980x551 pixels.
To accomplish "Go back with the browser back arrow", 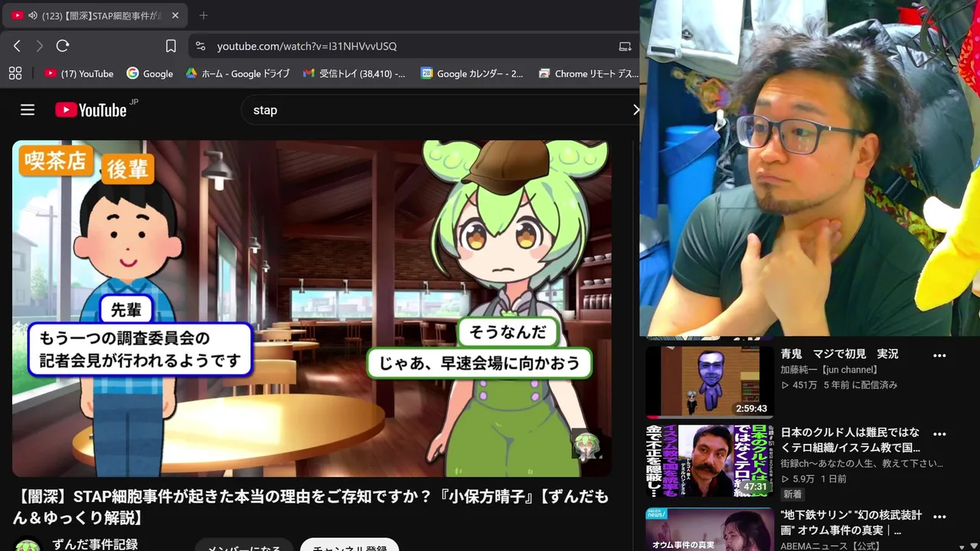I will (x=17, y=46).
